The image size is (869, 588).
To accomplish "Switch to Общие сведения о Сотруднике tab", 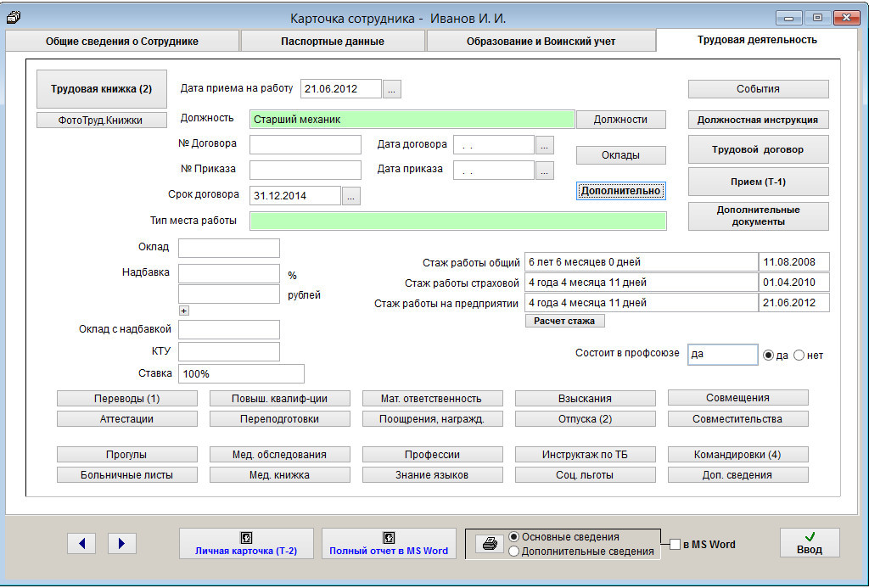I will [x=122, y=42].
